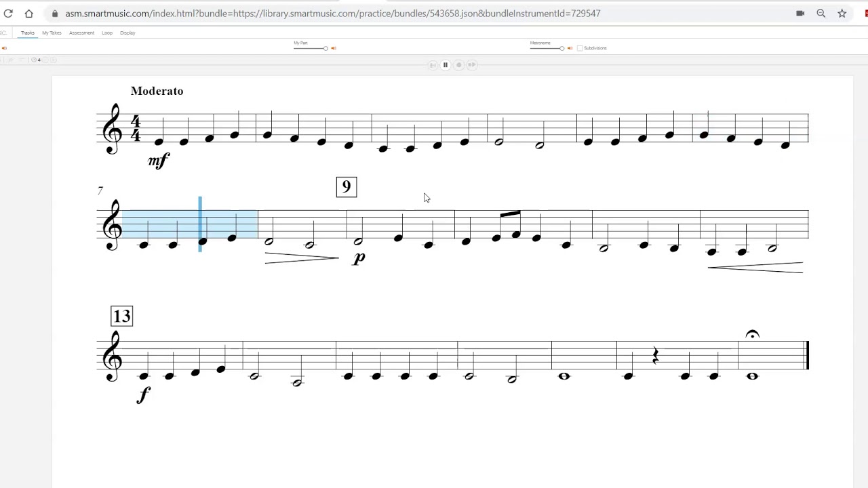Click the rewind to start button
This screenshot has height=488, width=868.
[x=433, y=65]
